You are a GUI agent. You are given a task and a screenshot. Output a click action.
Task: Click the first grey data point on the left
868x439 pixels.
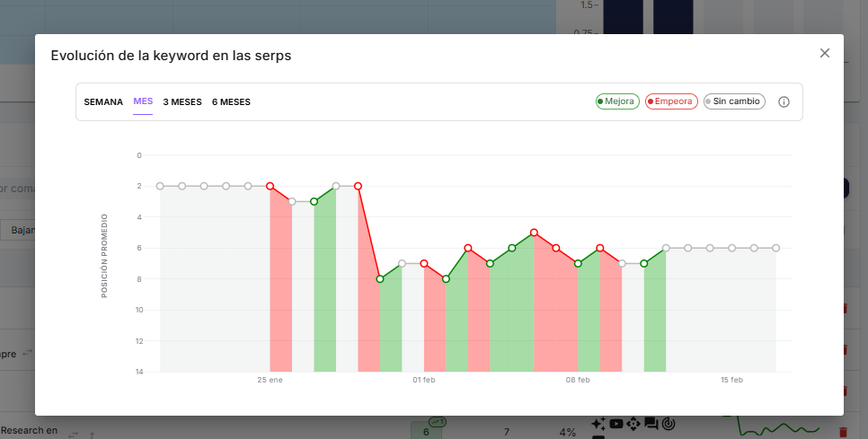coord(160,186)
